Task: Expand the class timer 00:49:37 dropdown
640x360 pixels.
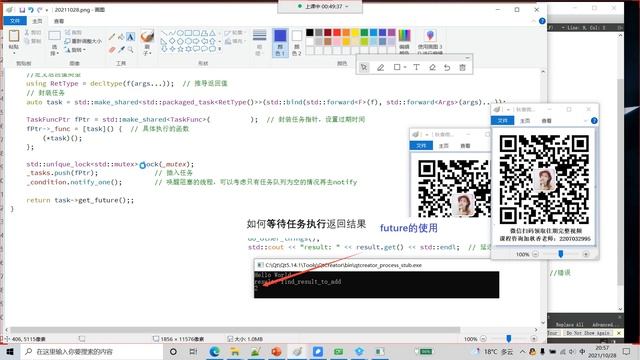Action: pyautogui.click(x=347, y=7)
